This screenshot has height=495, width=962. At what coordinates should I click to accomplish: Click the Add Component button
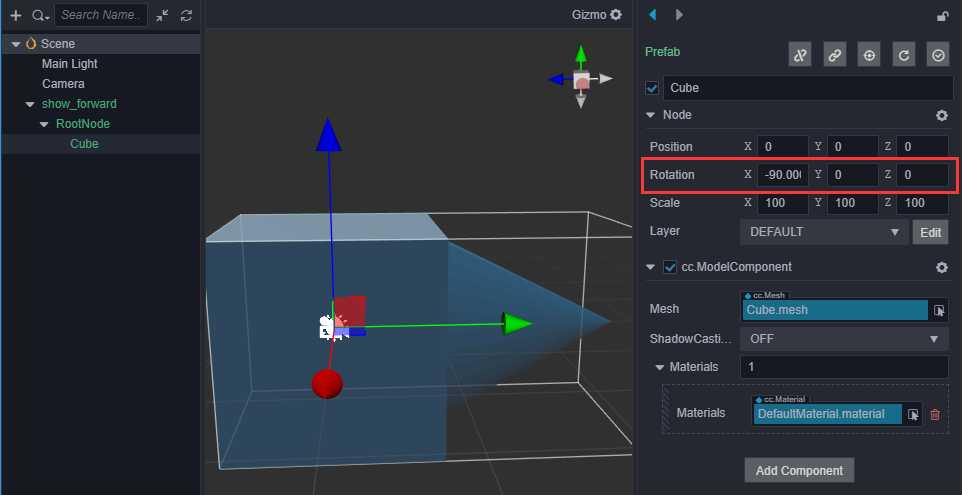[799, 470]
